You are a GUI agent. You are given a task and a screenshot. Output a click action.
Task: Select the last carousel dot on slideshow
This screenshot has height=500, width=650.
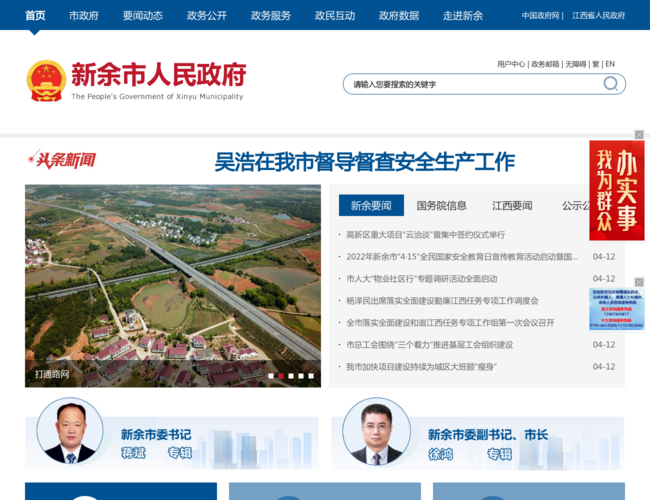click(x=312, y=376)
